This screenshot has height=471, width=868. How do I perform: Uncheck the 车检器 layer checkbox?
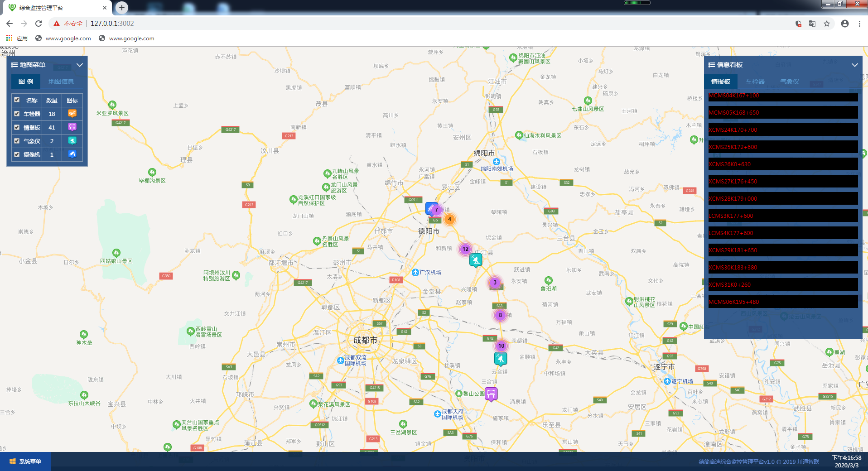(x=17, y=114)
